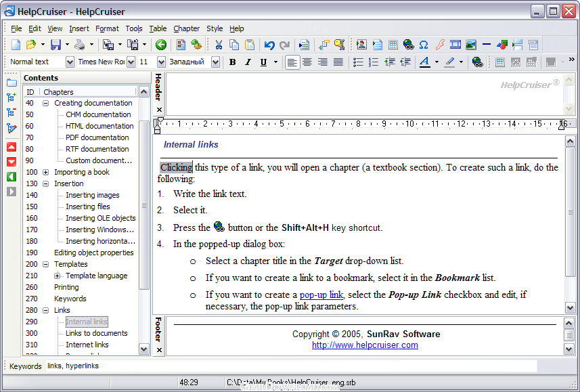This screenshot has width=580, height=392.
Task: Insert special symbol with the Omega icon
Action: [x=424, y=45]
